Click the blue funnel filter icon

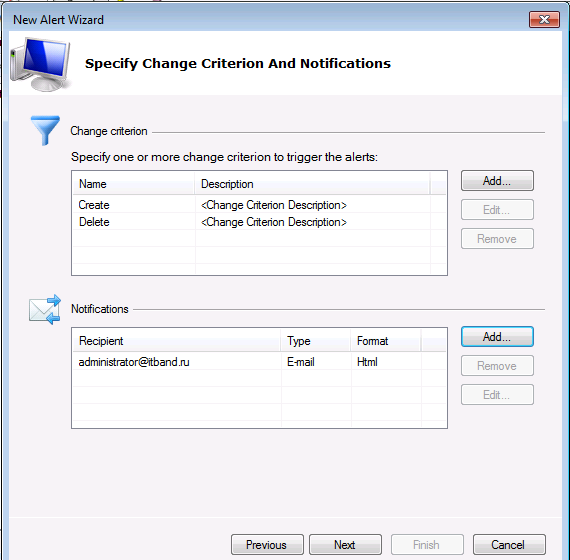45,131
